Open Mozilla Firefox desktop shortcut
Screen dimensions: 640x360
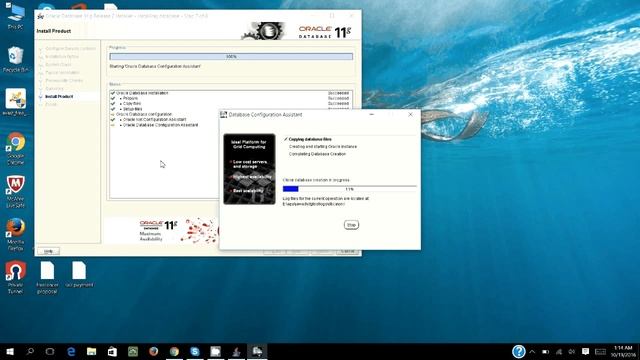pyautogui.click(x=16, y=234)
